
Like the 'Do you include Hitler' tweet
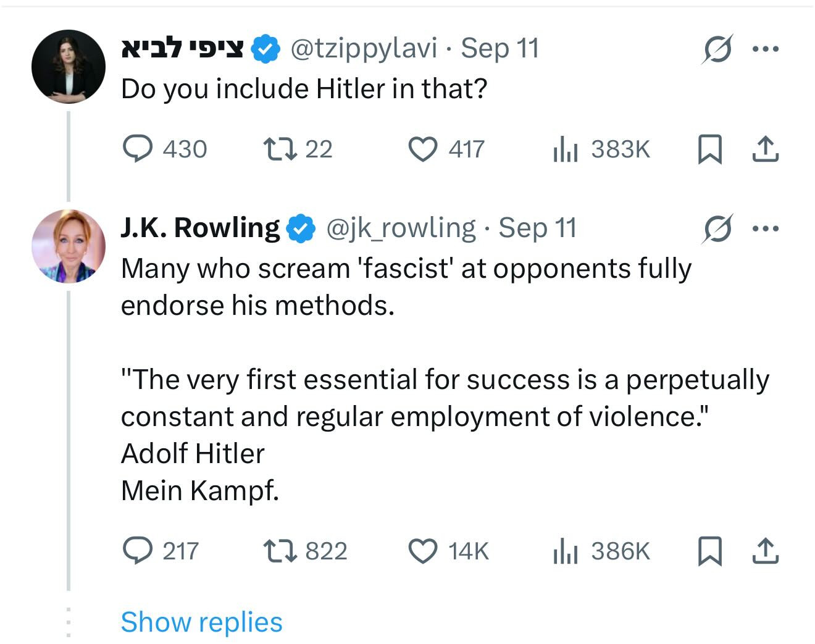pyautogui.click(x=423, y=149)
